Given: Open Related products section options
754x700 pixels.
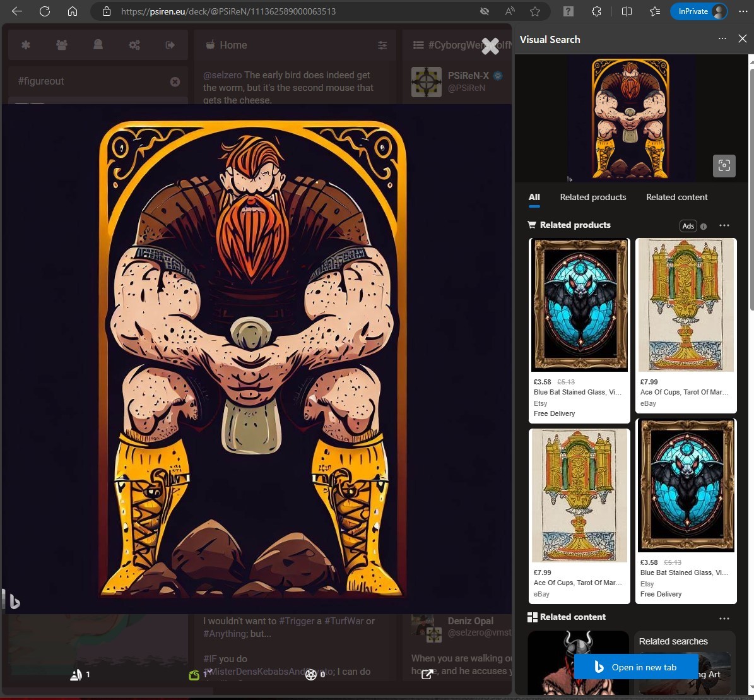Looking at the screenshot, I should [724, 225].
